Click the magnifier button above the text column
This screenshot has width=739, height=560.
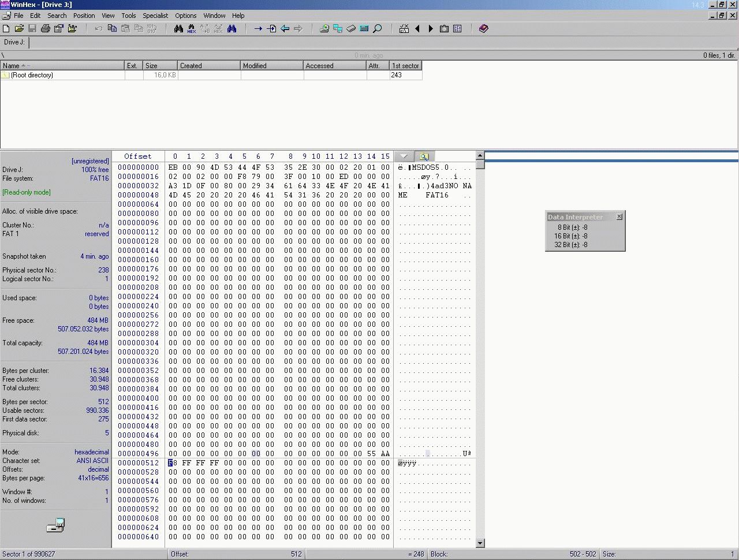(x=424, y=156)
